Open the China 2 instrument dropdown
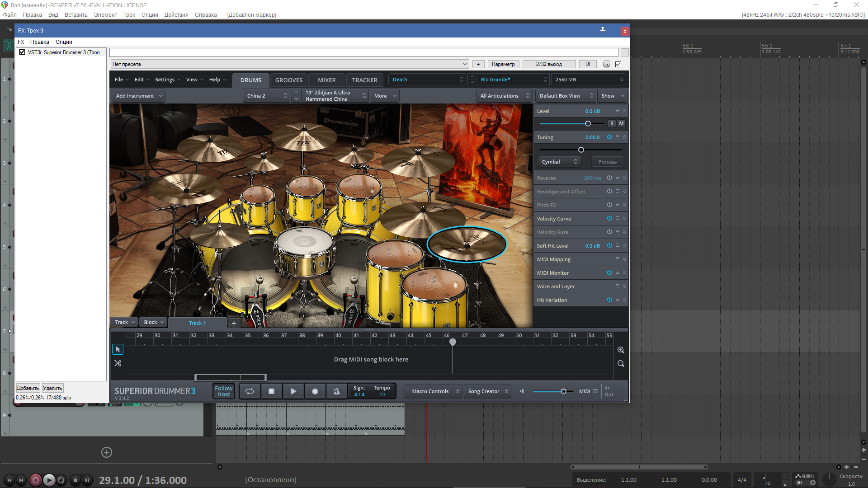This screenshot has height=488, width=868. click(267, 96)
